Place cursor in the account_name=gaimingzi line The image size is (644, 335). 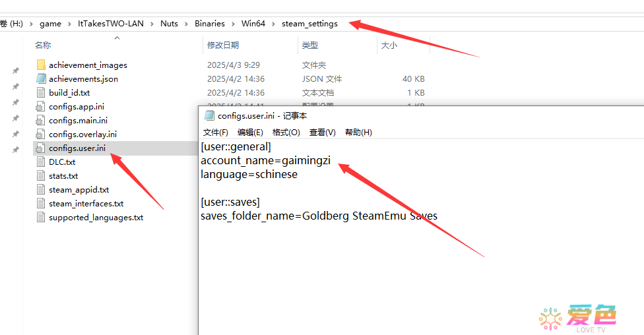265,160
